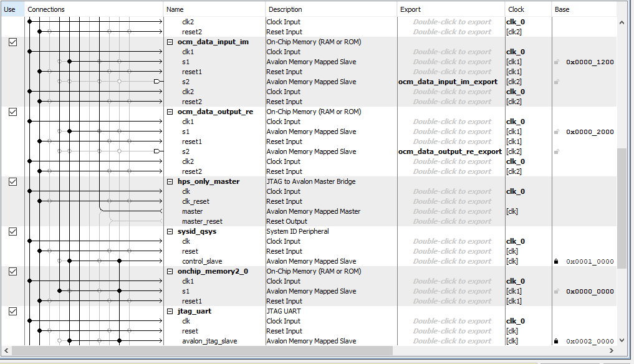
Task: Click export connector on ocm_data_input_im s2 line
Action: coord(157,82)
